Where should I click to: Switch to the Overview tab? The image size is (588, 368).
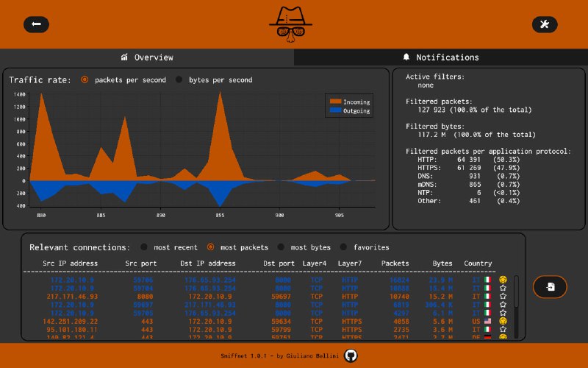pos(147,57)
